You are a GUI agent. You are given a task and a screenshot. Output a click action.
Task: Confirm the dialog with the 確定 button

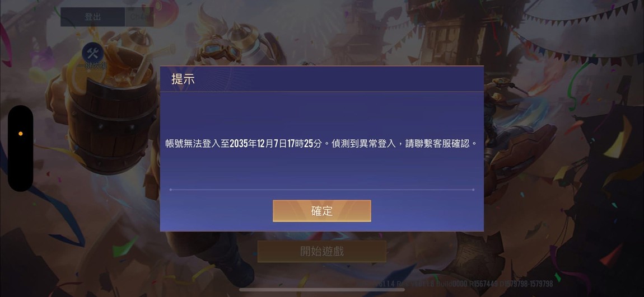321,211
